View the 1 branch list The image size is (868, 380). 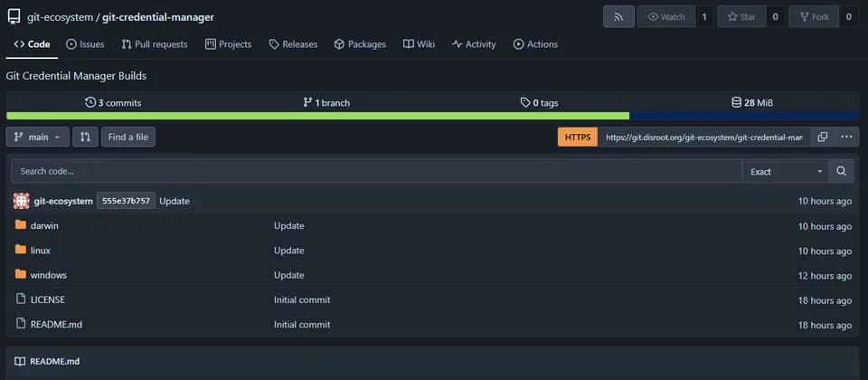tap(326, 102)
